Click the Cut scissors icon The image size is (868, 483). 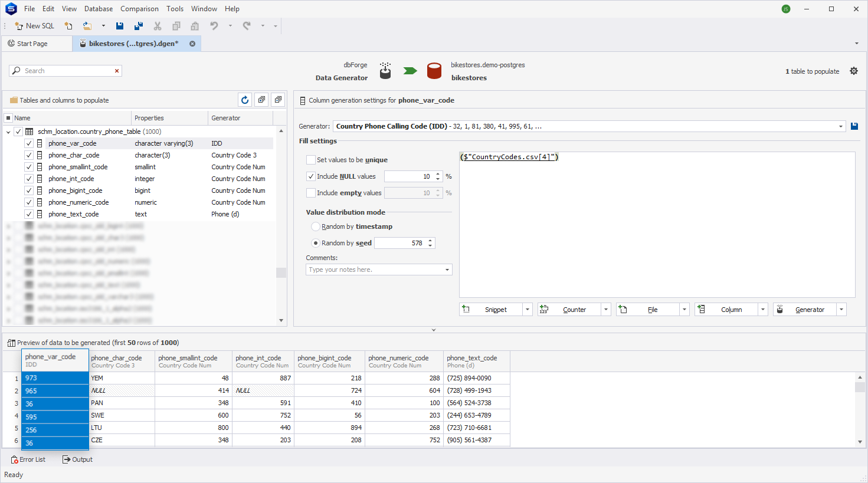click(x=158, y=26)
